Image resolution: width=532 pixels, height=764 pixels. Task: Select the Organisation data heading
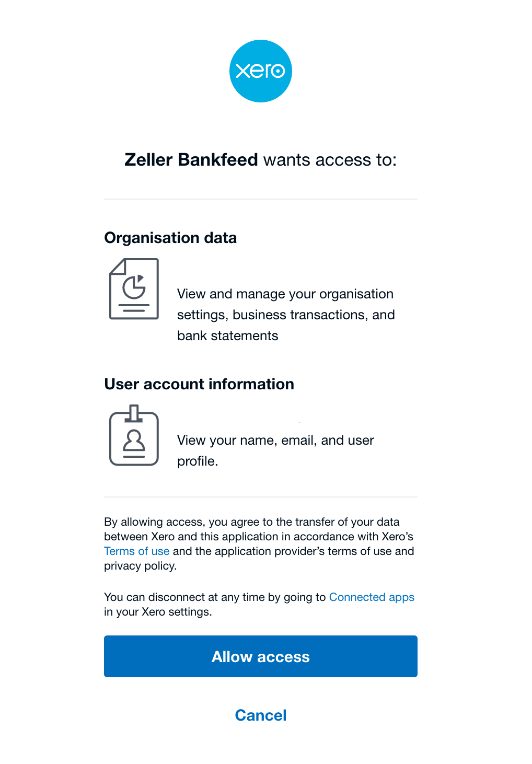pos(170,238)
